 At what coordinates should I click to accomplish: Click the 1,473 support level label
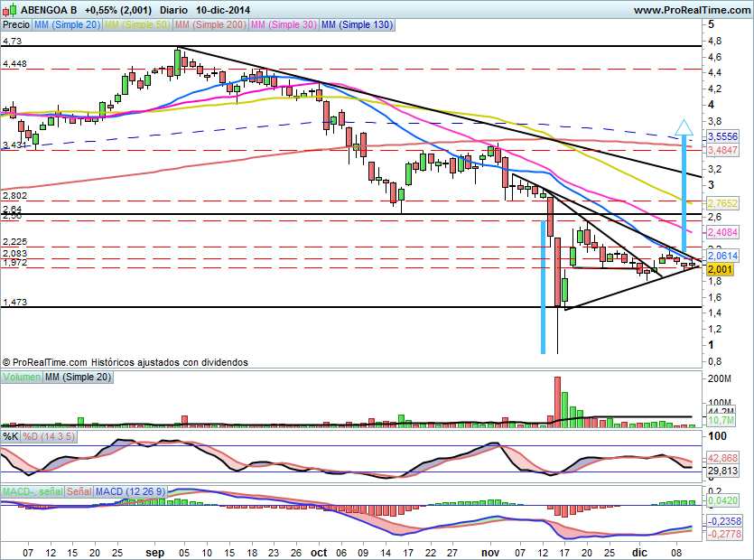(x=14, y=303)
